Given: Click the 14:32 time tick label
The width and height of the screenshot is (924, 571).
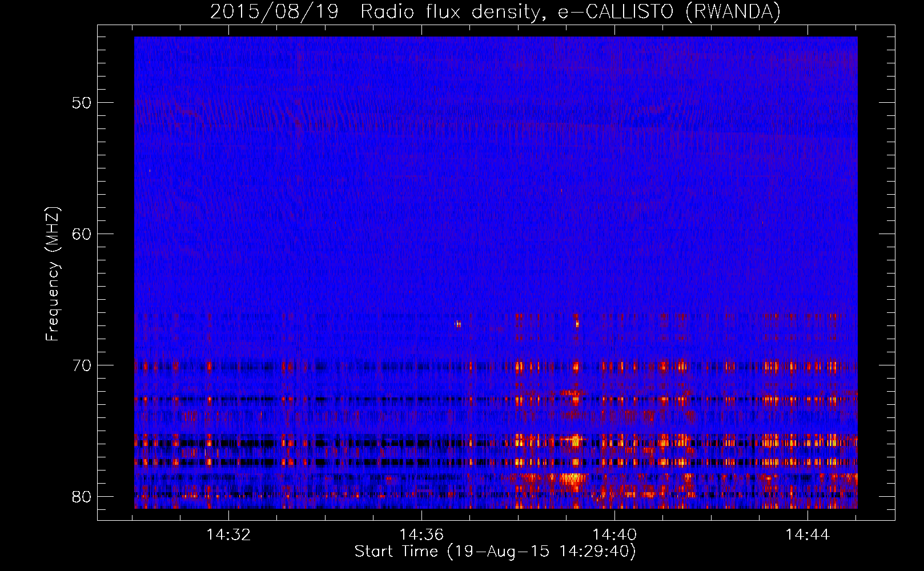Looking at the screenshot, I should (228, 535).
